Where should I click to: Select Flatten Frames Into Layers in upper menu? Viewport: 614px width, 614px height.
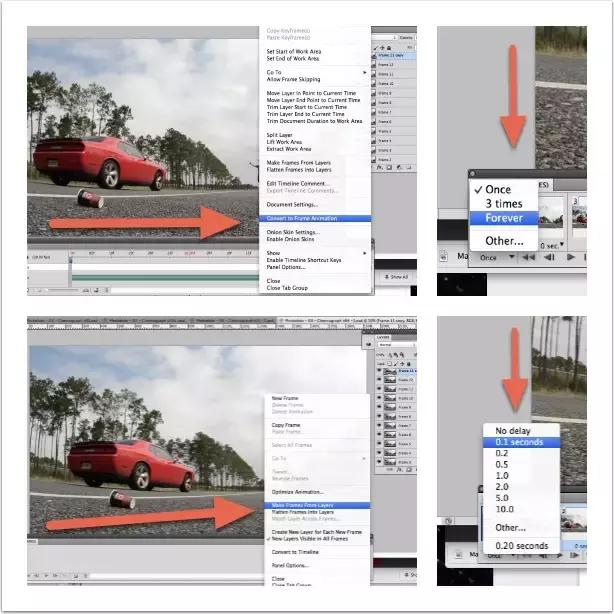(x=299, y=169)
